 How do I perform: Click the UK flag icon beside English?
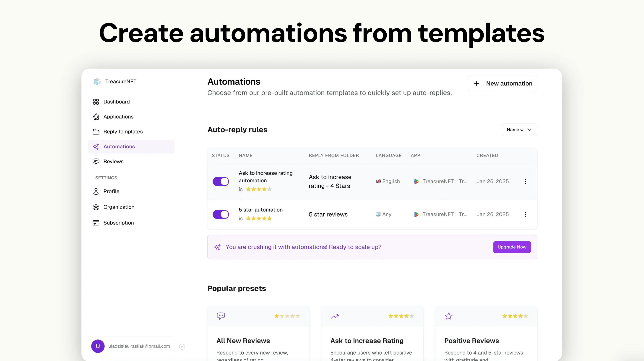(378, 181)
